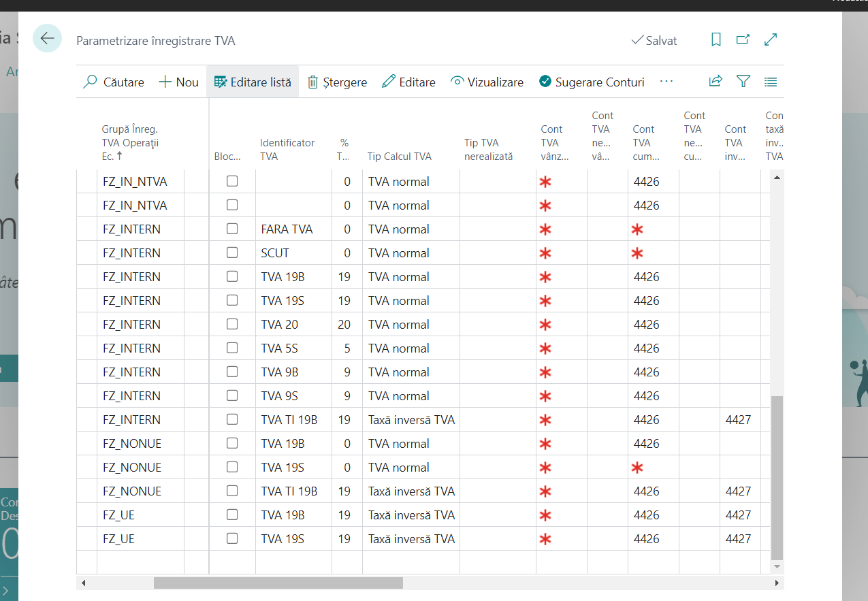
Task: Open the filter funnel icon
Action: (x=743, y=81)
